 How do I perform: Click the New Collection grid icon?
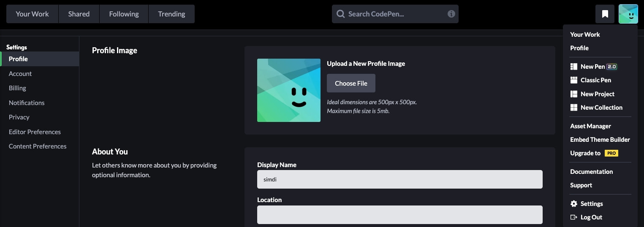pyautogui.click(x=573, y=108)
